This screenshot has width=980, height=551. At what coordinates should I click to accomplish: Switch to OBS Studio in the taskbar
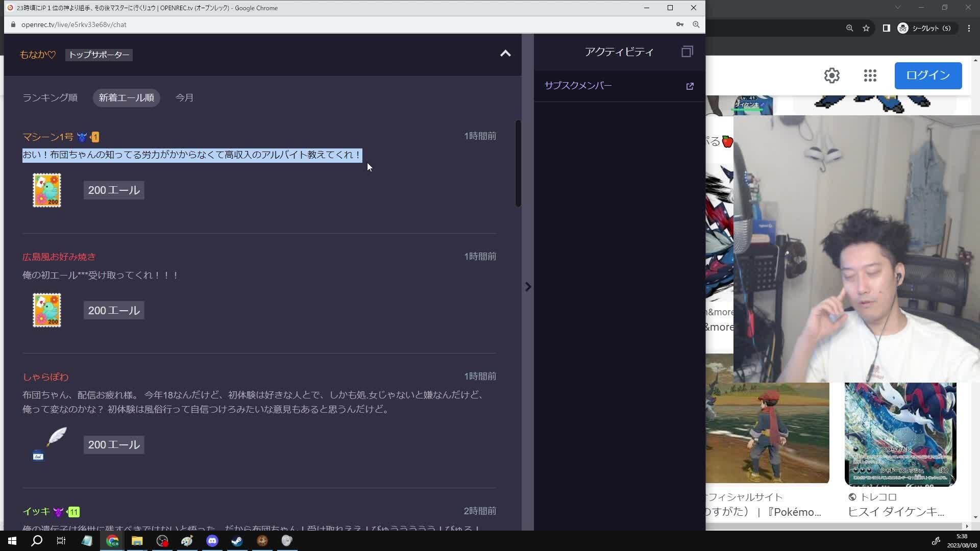point(162,541)
